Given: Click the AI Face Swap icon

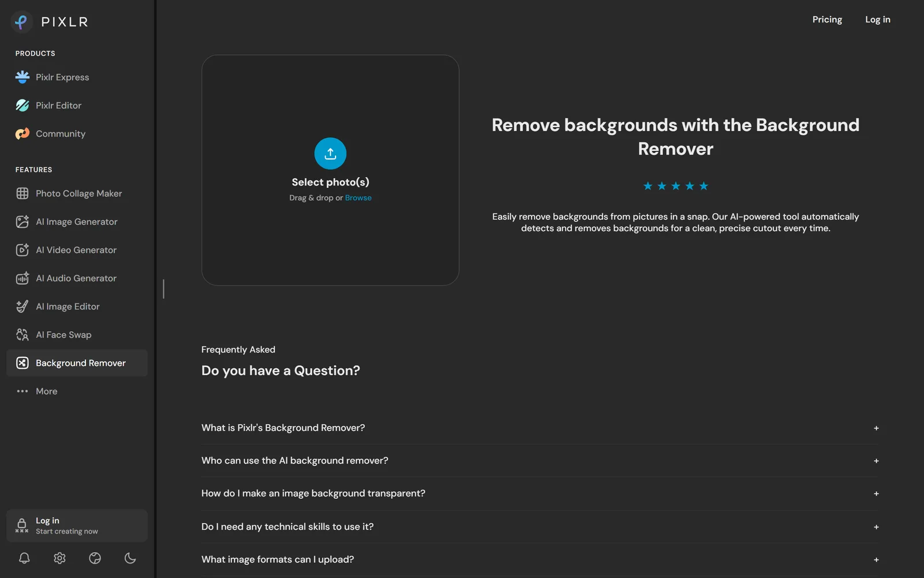Looking at the screenshot, I should pos(23,335).
